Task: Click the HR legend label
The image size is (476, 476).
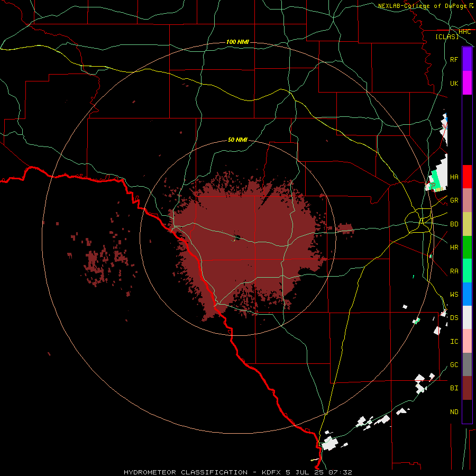Action: (x=454, y=248)
